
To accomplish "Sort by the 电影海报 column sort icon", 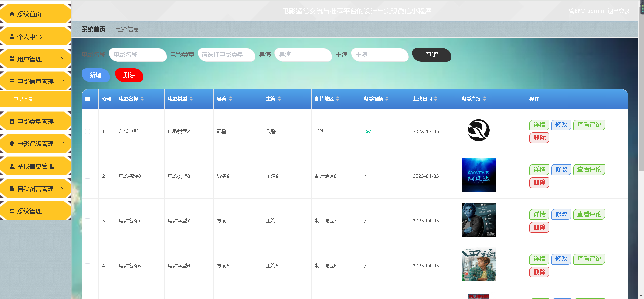I will (x=485, y=99).
